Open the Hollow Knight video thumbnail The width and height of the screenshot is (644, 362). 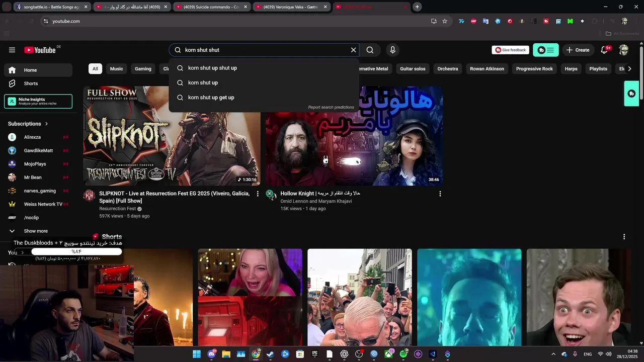tap(354, 136)
